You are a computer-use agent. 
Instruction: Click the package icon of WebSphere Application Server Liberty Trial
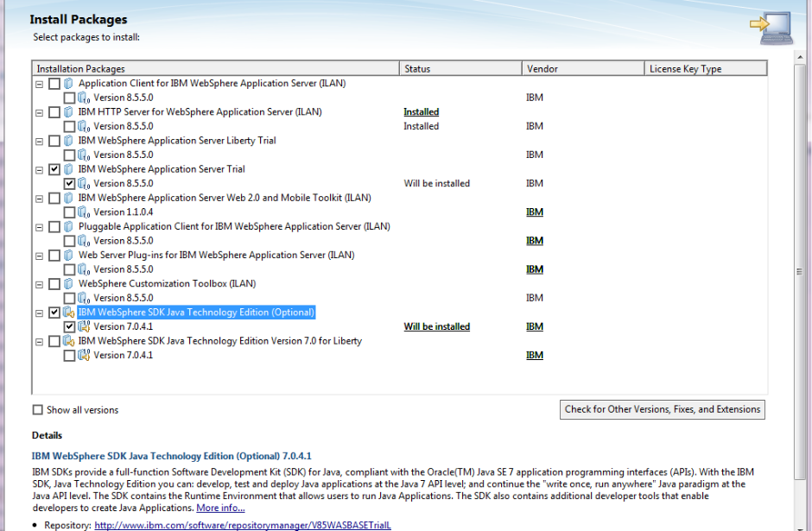coord(69,141)
